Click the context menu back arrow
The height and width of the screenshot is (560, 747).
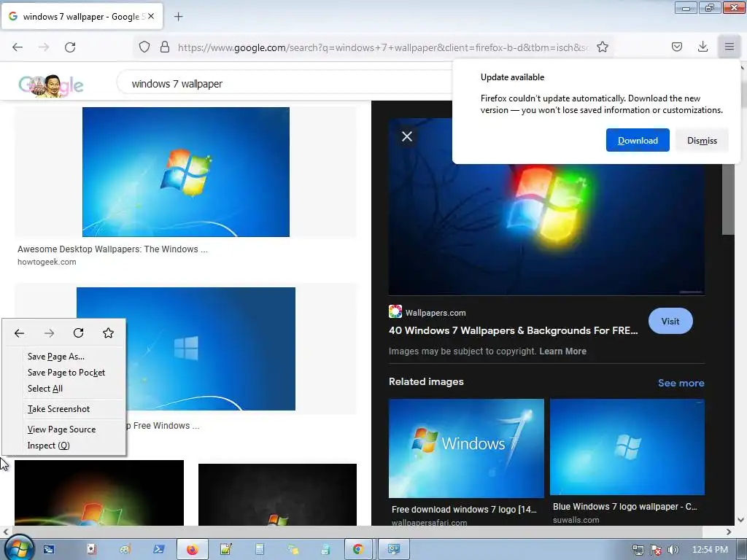coord(19,333)
